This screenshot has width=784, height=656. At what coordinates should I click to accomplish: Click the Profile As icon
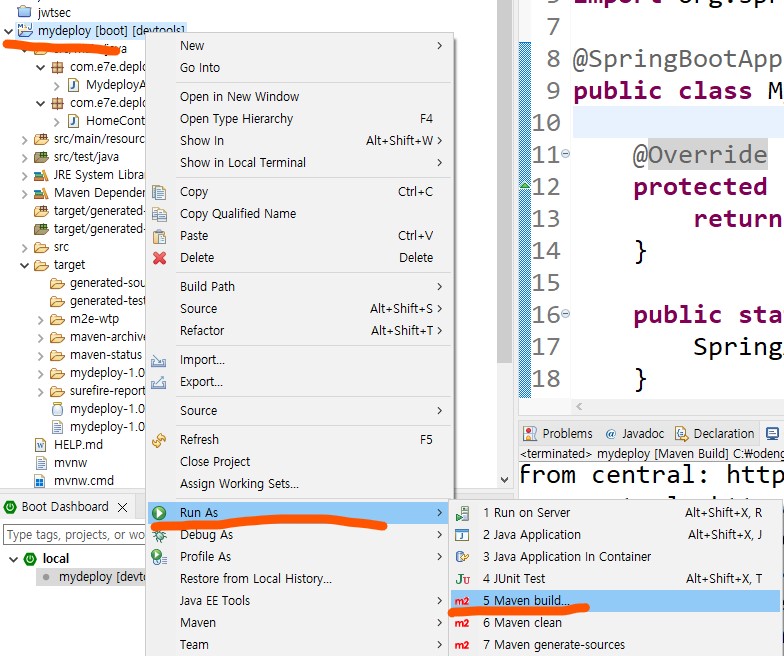tap(159, 557)
